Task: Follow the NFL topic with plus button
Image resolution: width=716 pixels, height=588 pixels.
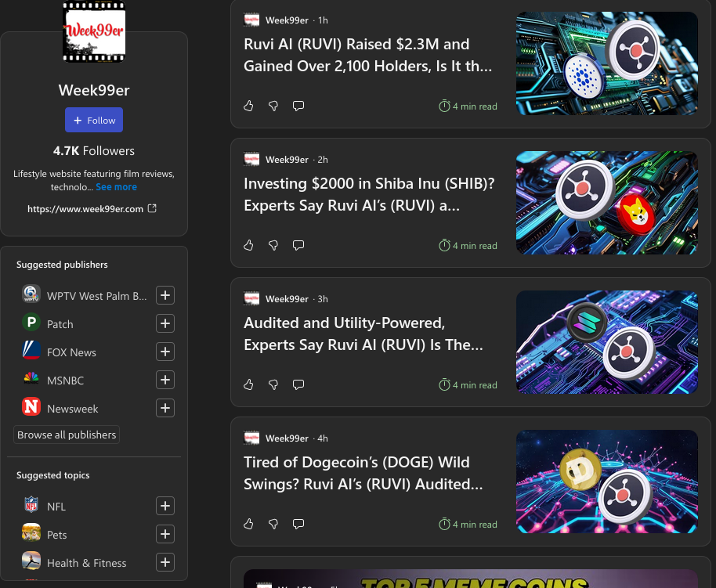Action: [x=165, y=506]
